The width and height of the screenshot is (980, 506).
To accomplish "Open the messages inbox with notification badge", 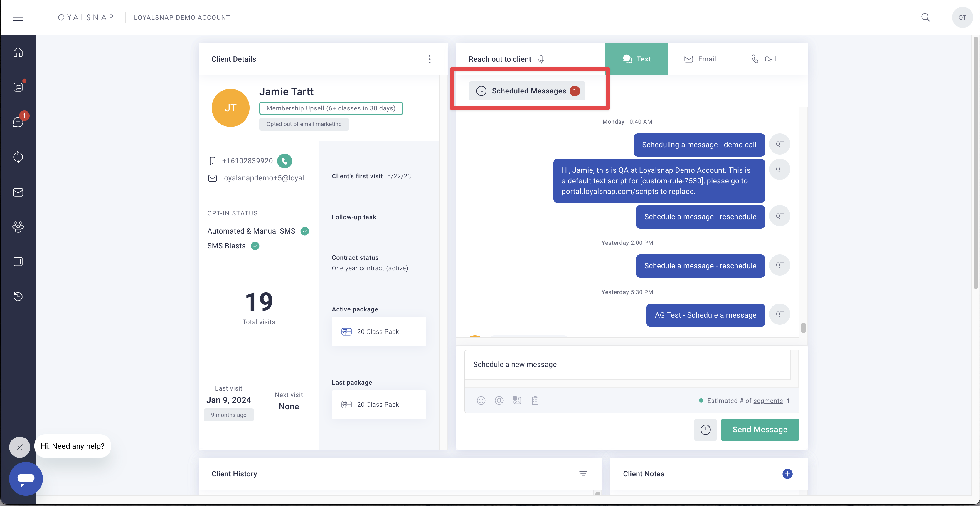I will [18, 122].
